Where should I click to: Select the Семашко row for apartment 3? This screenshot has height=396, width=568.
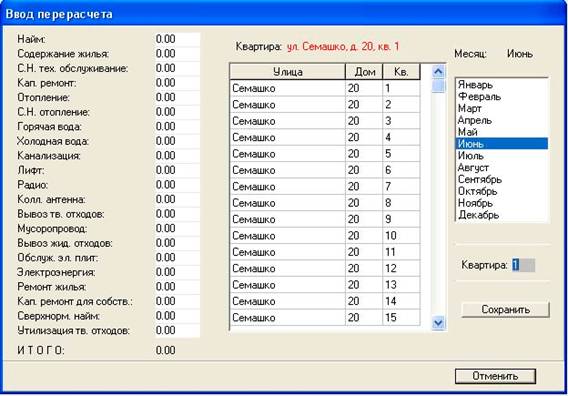pos(325,121)
